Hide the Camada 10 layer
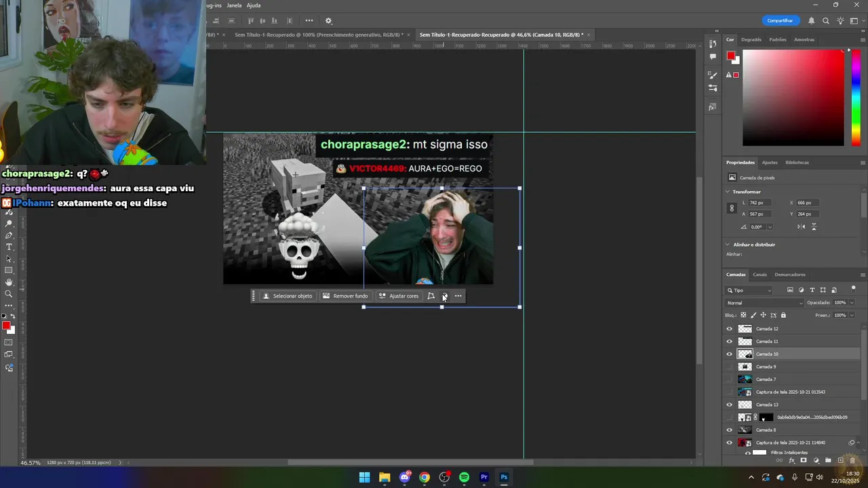The height and width of the screenshot is (488, 868). coord(730,354)
